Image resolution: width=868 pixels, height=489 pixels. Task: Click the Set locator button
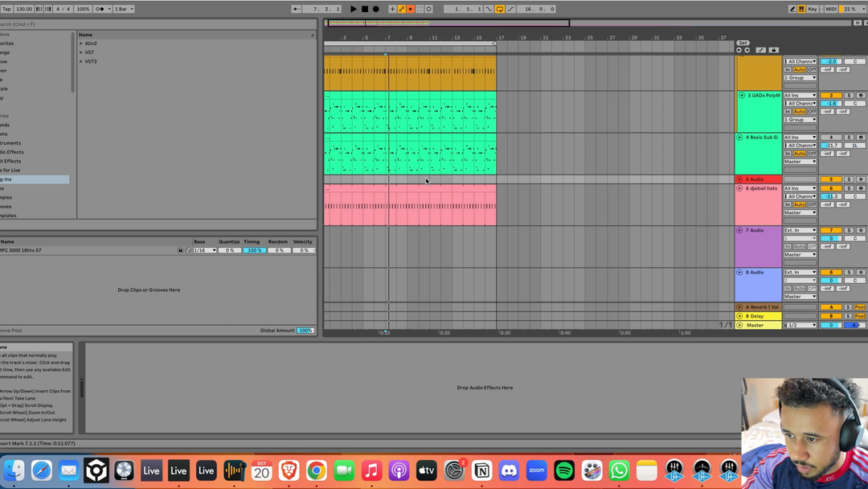pos(743,43)
